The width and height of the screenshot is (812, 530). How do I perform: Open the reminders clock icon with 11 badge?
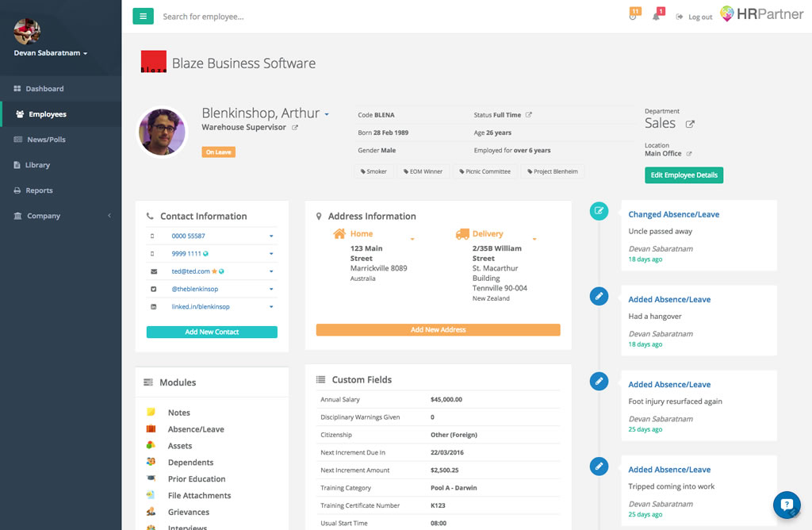click(x=634, y=14)
